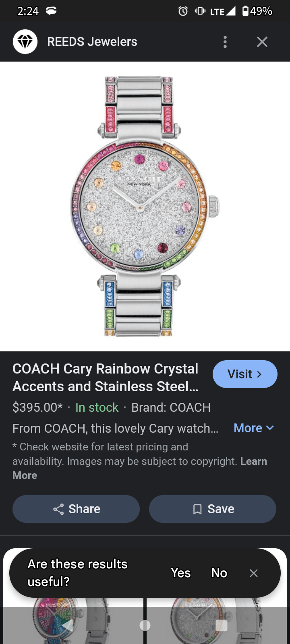Tap the Android home navigation button

(x=145, y=625)
